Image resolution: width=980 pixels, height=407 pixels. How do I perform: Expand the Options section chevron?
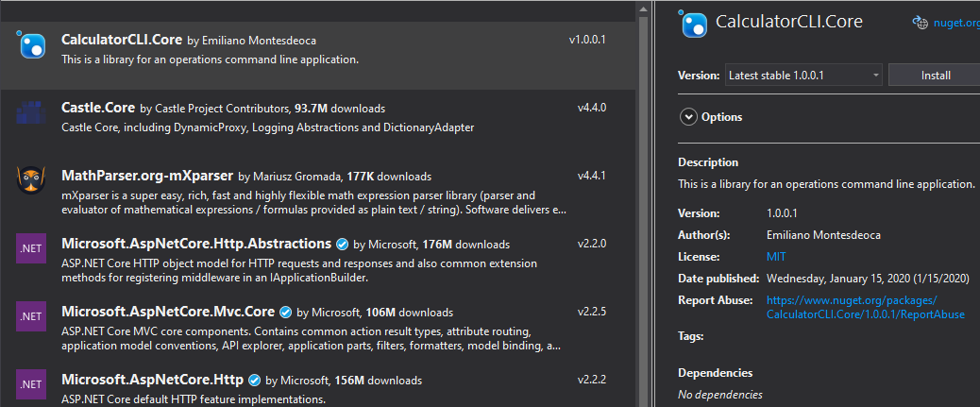coord(687,117)
